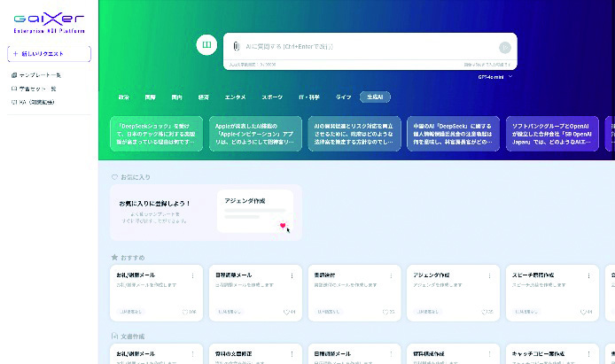The width and height of the screenshot is (615, 364).
Task: Open 日程調整メール card under 文書作成
Action: 354,353
